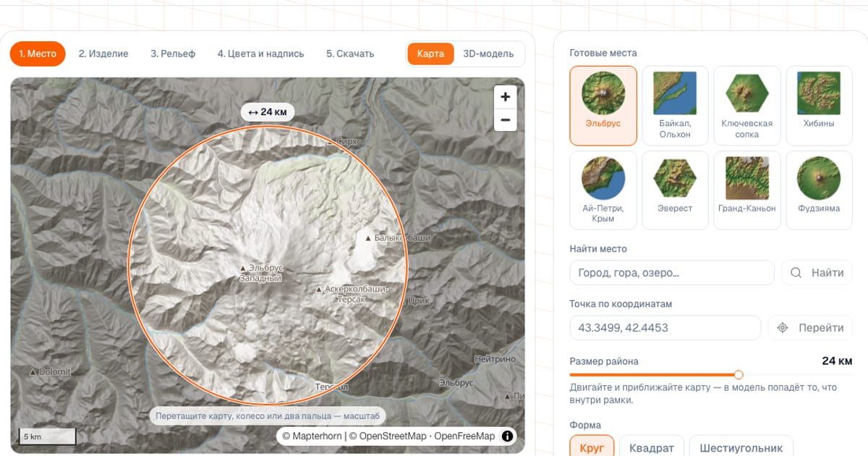
Task: Choose the Эльбрус preset location
Action: coord(603,106)
